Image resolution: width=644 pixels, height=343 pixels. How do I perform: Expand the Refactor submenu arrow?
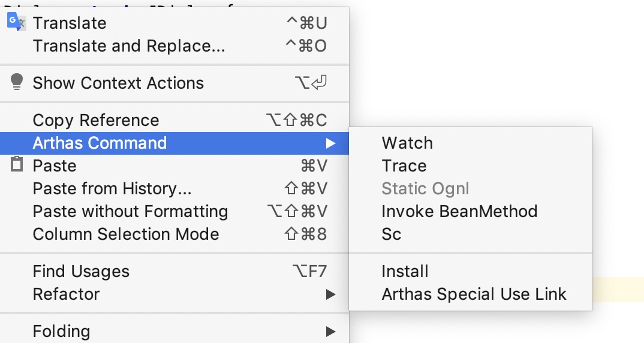330,294
